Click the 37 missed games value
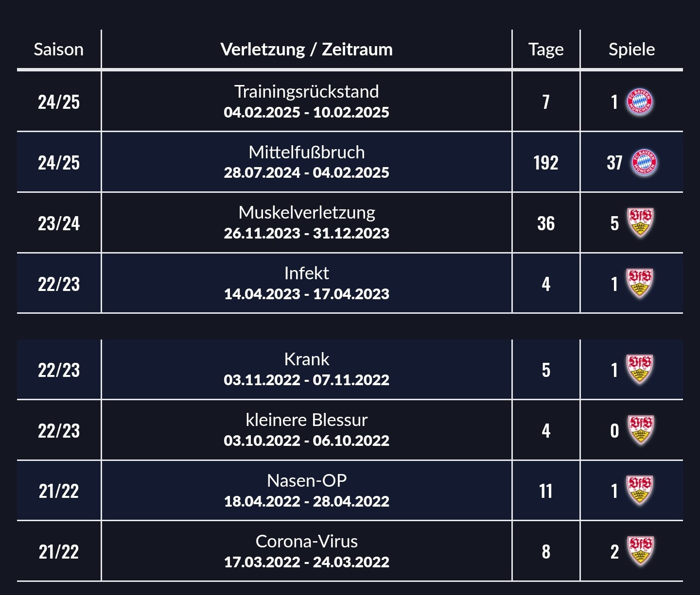Screen dimensions: 700x595 click(x=614, y=163)
